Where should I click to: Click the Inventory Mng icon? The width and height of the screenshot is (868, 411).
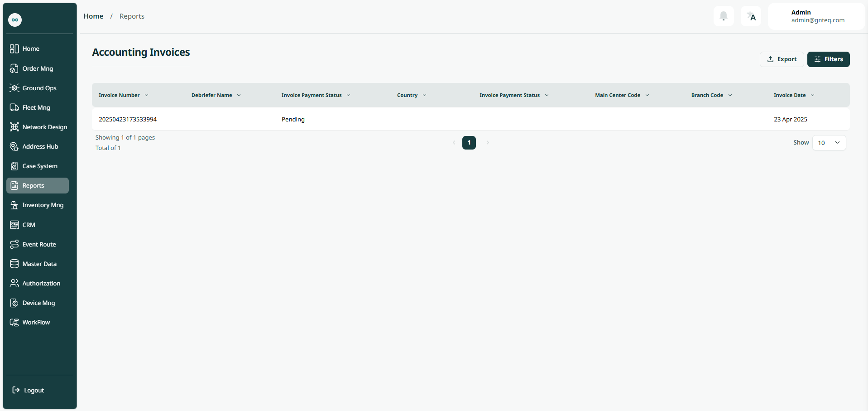[14, 205]
